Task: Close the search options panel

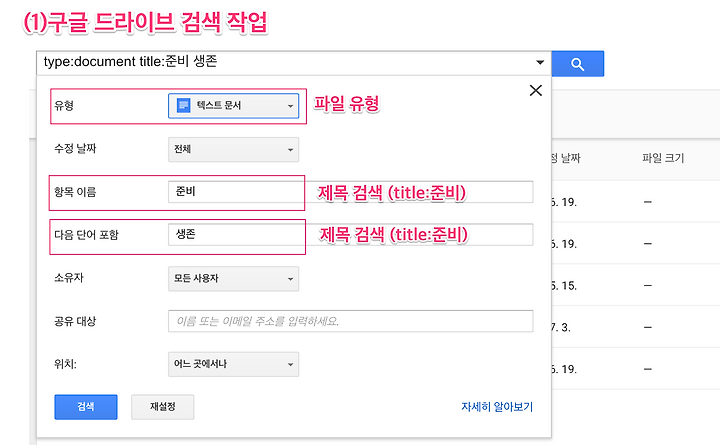Action: point(535,90)
